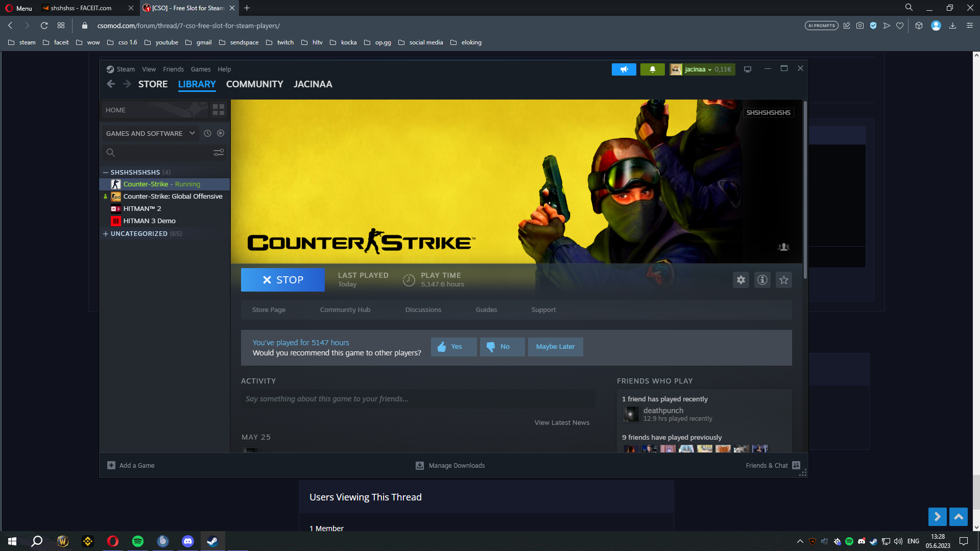Click library HOME button
The image size is (980, 551).
coord(155,110)
